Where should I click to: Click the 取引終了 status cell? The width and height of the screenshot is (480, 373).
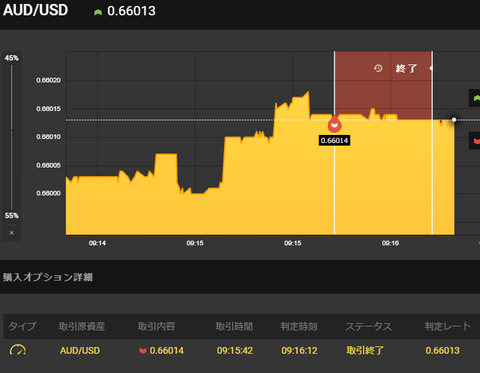[365, 351]
